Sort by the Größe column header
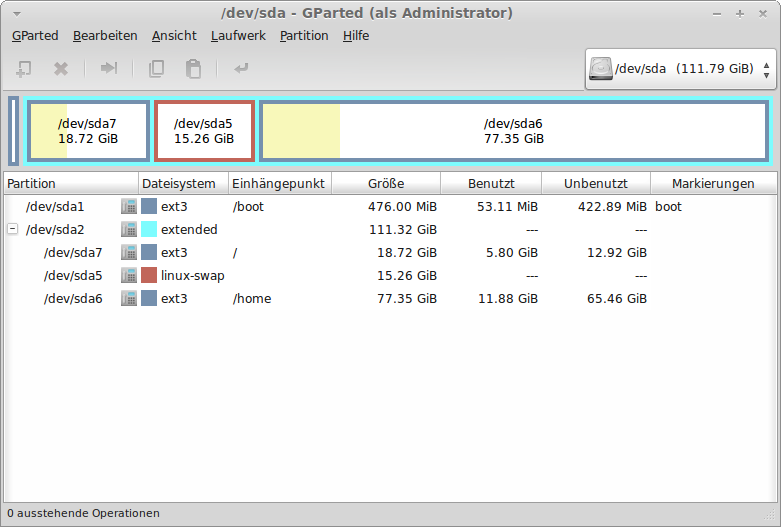The height and width of the screenshot is (527, 781). [x=386, y=183]
